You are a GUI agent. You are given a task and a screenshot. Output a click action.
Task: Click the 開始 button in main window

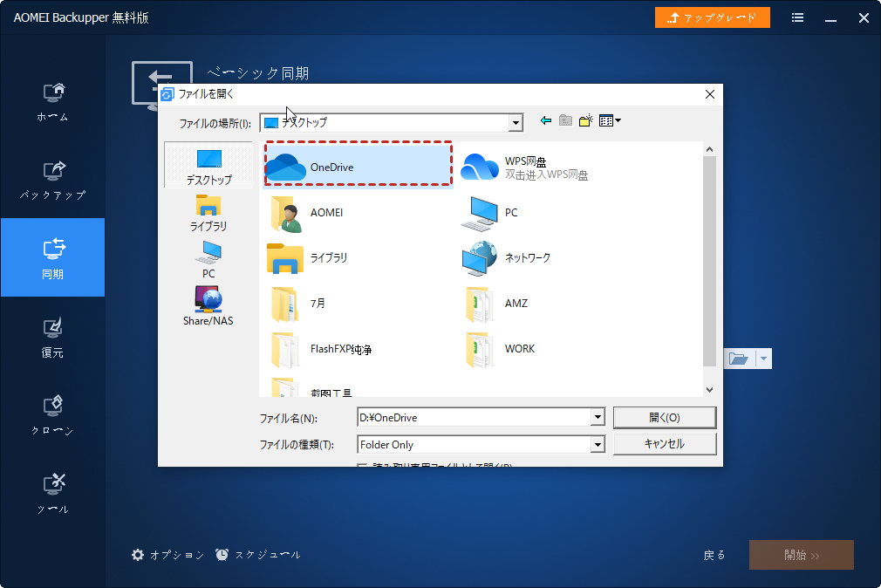point(802,555)
